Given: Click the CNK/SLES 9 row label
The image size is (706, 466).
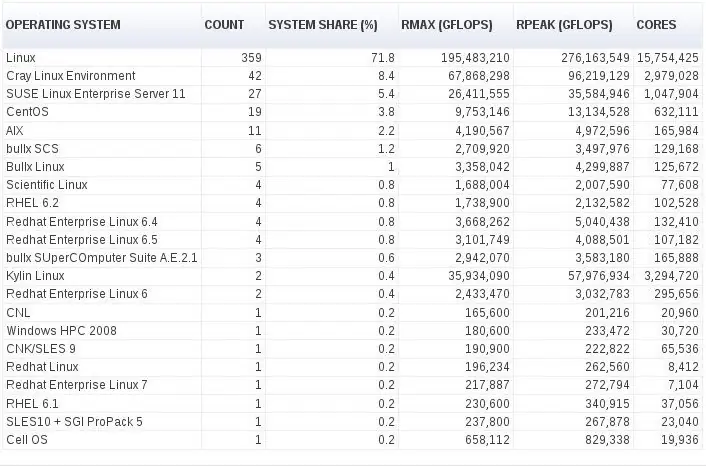Looking at the screenshot, I should pos(41,348).
